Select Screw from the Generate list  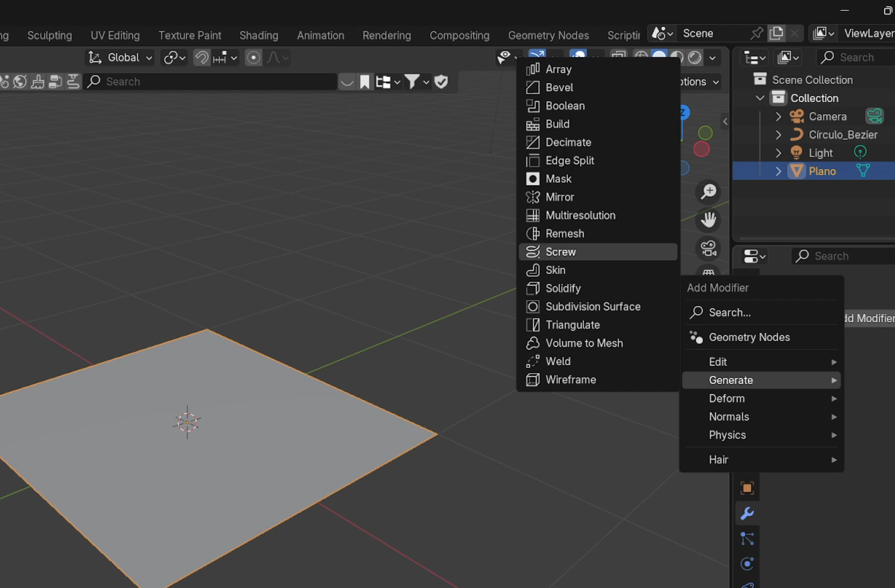(x=598, y=252)
